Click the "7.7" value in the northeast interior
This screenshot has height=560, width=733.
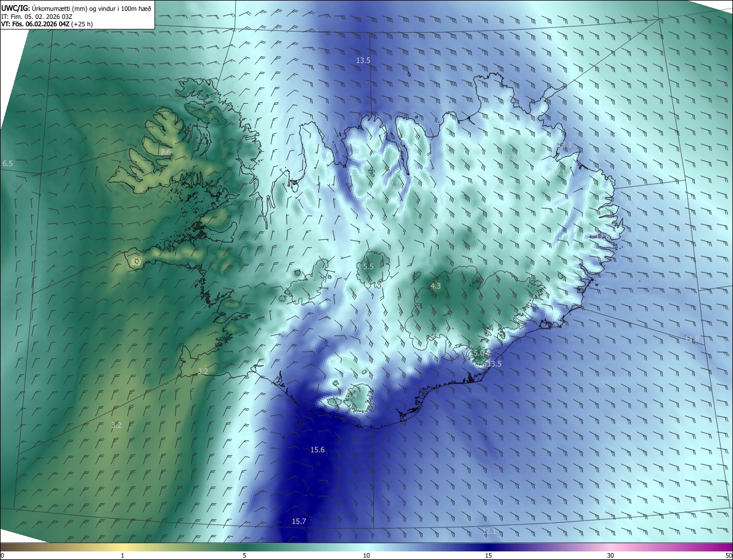click(511, 157)
